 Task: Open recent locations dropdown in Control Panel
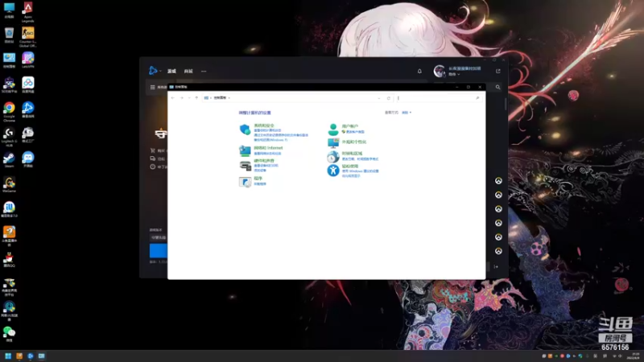[x=189, y=98]
